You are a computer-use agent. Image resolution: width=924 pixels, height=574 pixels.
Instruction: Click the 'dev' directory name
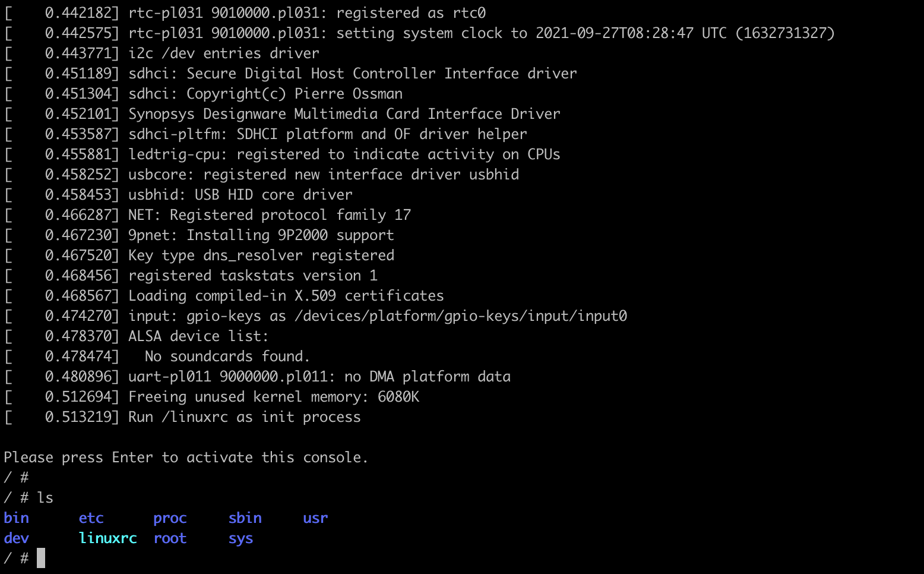(17, 538)
